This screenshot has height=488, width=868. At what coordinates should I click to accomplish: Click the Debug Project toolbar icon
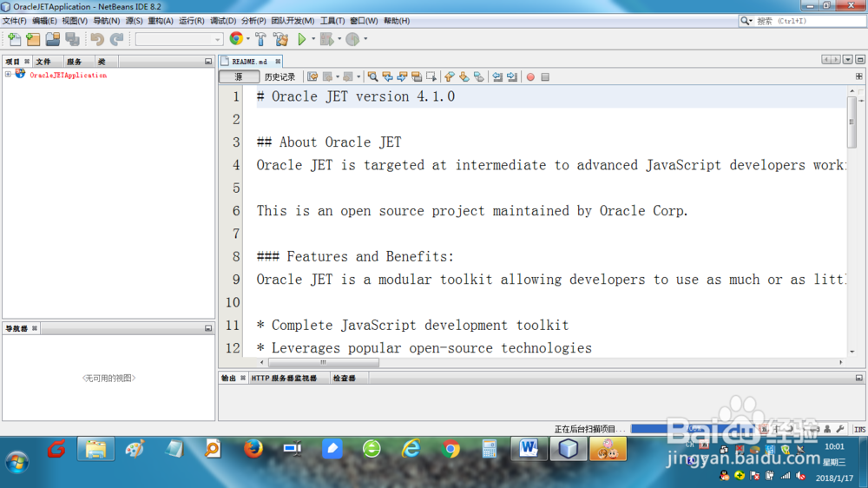coord(327,39)
